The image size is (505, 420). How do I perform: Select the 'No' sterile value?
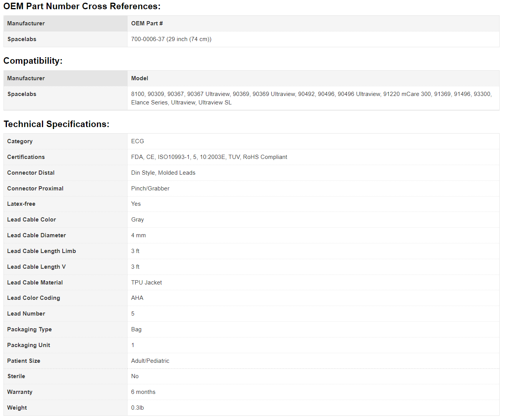point(135,376)
